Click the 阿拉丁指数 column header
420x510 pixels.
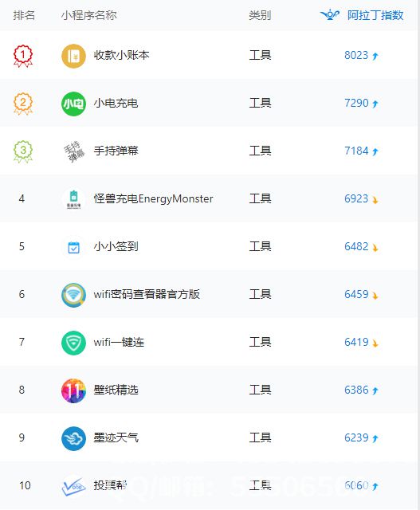(375, 15)
